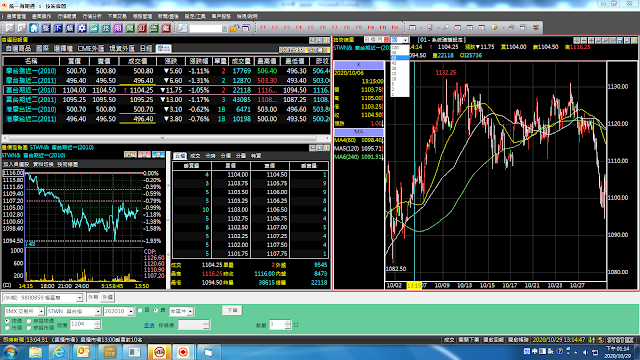This screenshot has width=640, height=360.
Task: Click the F5 shortcut button
Action: click(311, 27)
